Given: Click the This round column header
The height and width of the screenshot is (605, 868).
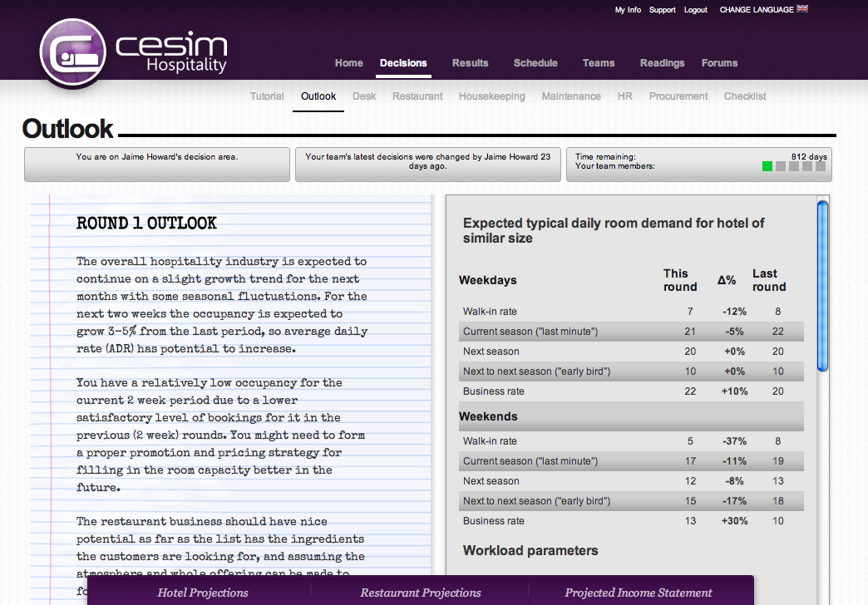Looking at the screenshot, I should (680, 280).
